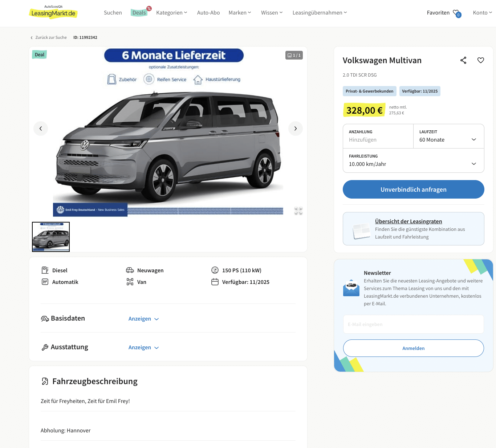Click the E-Mail eingeben input field

pyautogui.click(x=414, y=324)
